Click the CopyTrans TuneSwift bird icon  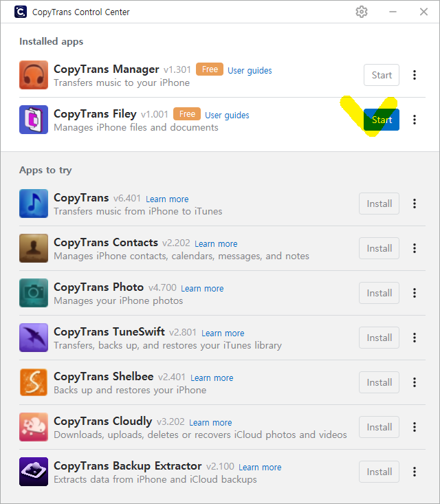(34, 338)
